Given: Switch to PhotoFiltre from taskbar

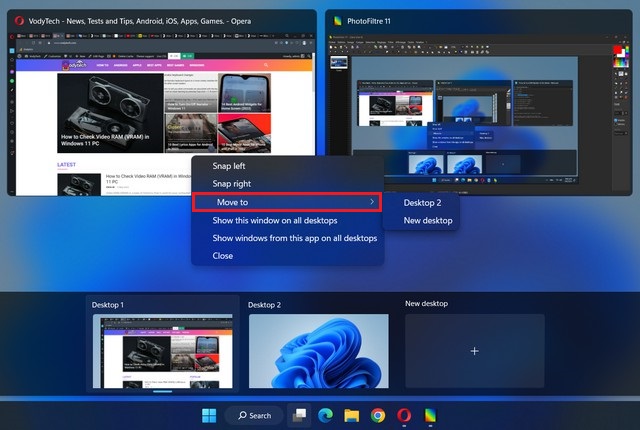Looking at the screenshot, I should [x=430, y=415].
